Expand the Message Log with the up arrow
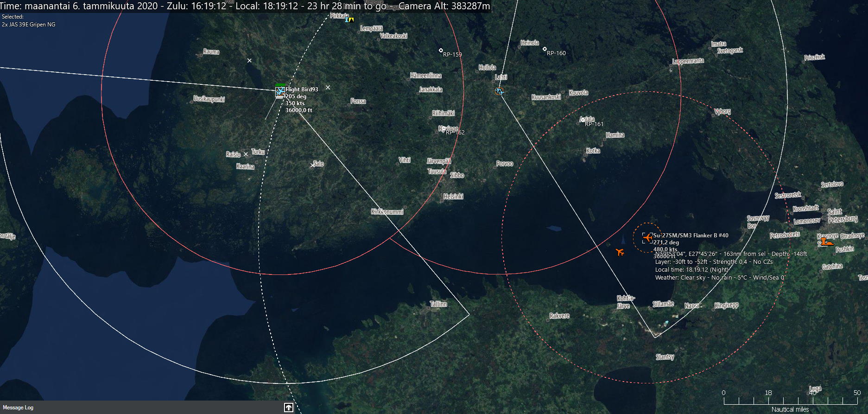This screenshot has height=414, width=868. point(289,408)
